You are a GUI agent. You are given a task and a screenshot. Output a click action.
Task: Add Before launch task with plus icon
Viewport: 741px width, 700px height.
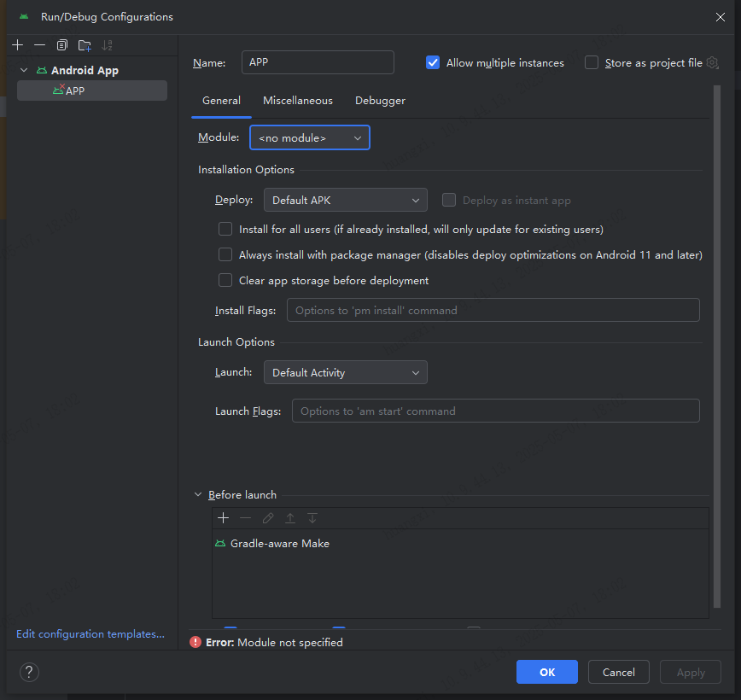click(223, 518)
